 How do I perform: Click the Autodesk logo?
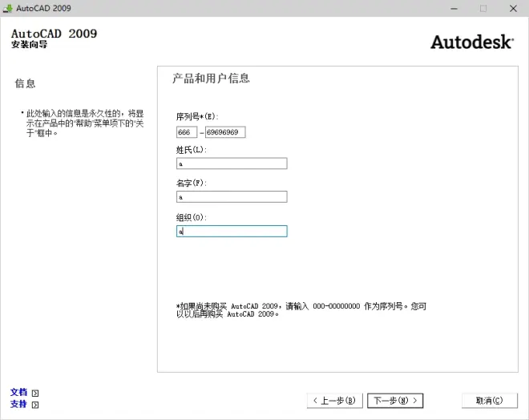point(472,42)
